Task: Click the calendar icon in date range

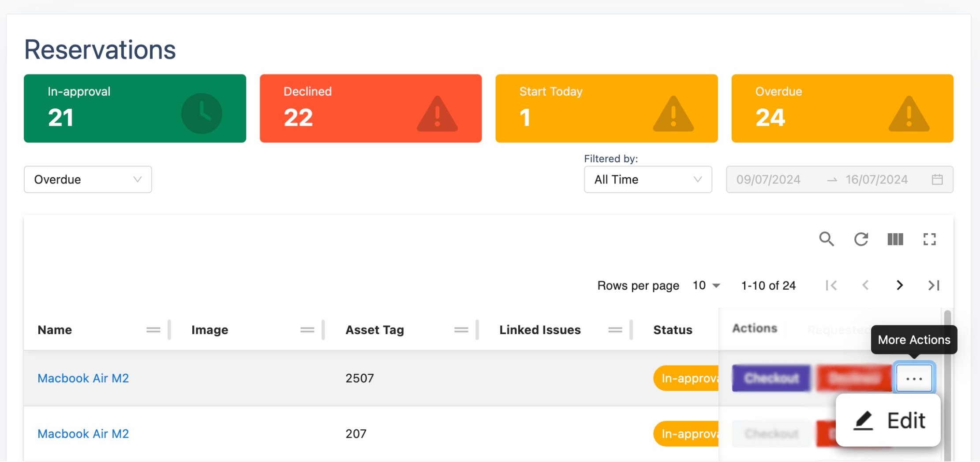Action: click(937, 179)
